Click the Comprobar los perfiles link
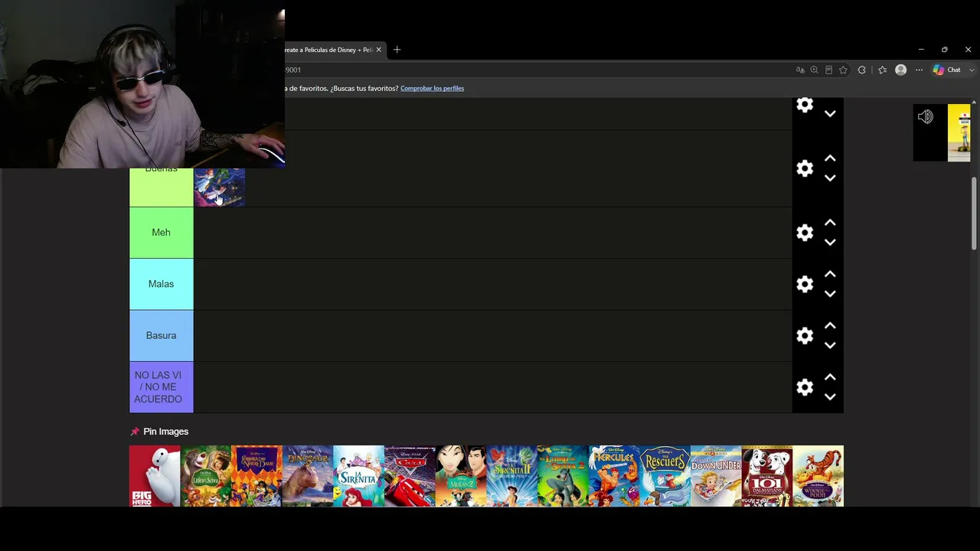 432,88
